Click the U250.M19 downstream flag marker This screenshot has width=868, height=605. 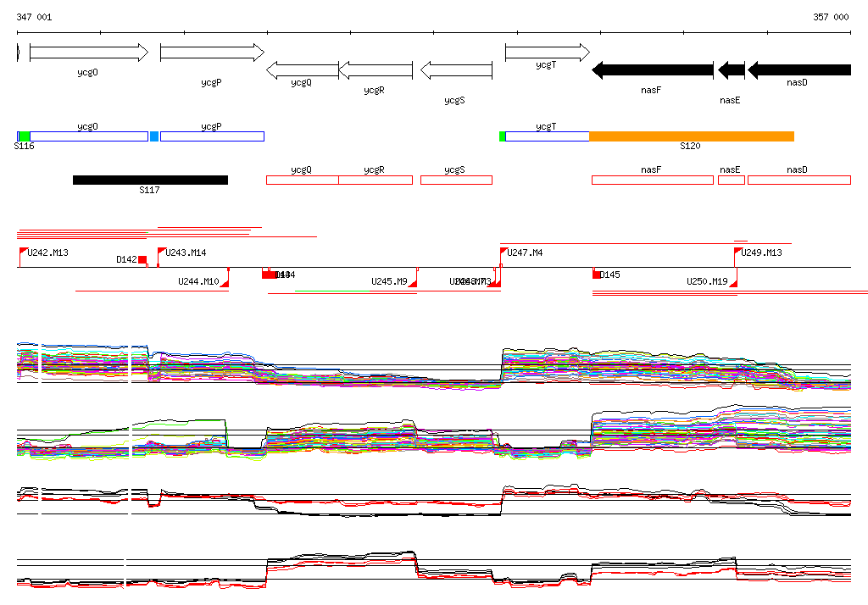point(732,282)
